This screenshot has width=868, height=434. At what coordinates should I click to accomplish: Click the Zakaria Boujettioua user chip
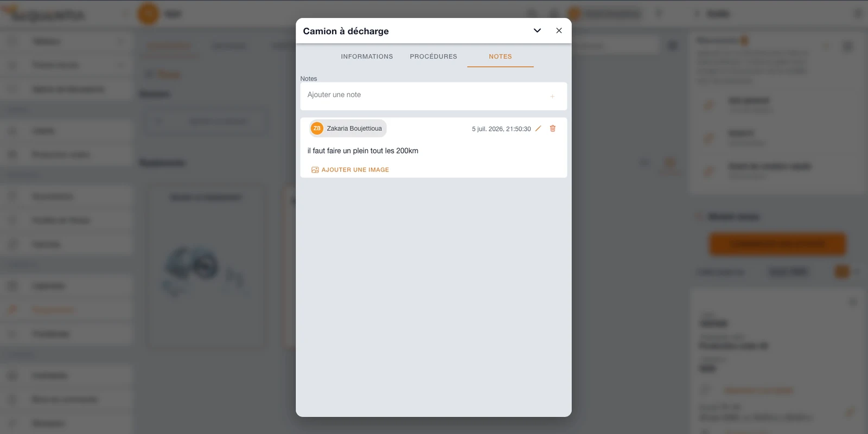tap(348, 129)
